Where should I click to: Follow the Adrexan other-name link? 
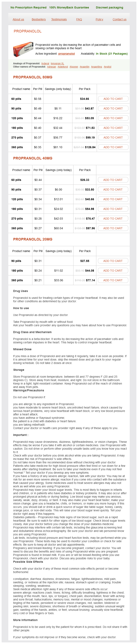click(x=51, y=67)
